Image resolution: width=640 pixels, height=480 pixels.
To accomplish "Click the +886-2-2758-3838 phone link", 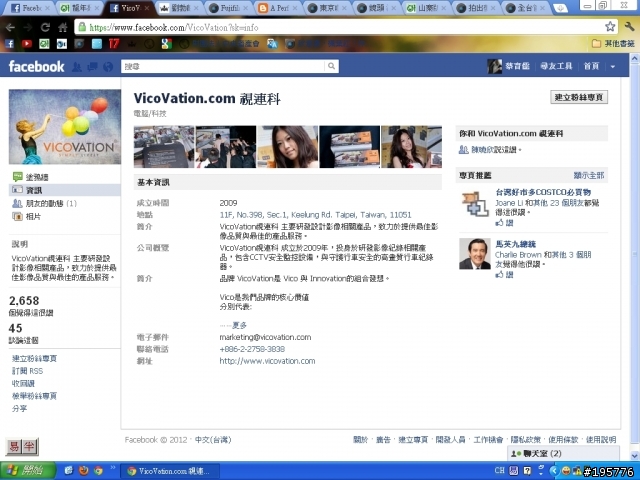I will click(x=252, y=349).
